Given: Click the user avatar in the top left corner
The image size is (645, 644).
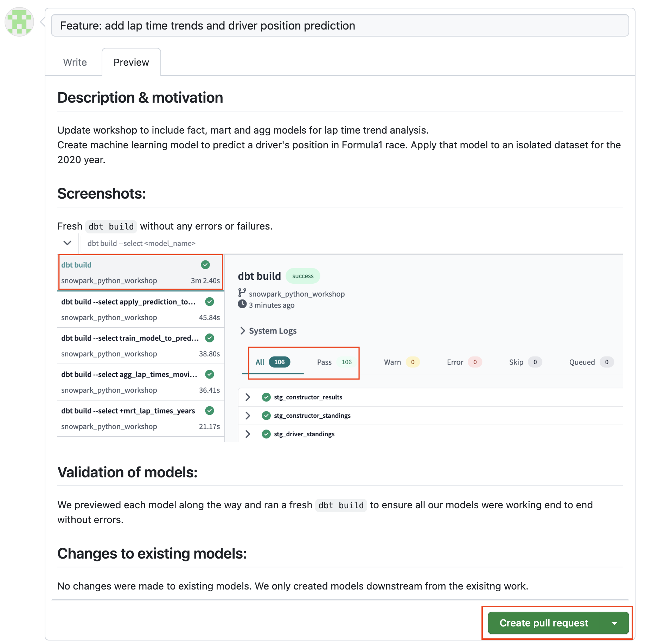Looking at the screenshot, I should (x=19, y=22).
